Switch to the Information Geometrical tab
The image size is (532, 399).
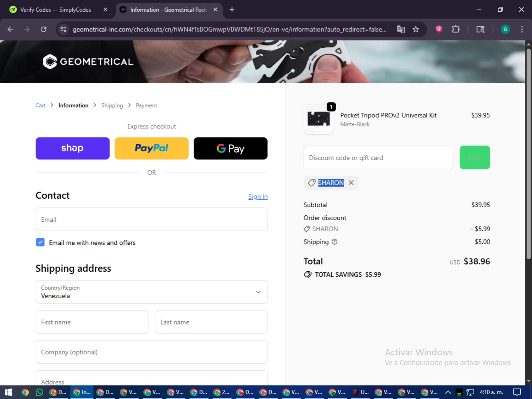pyautogui.click(x=168, y=10)
